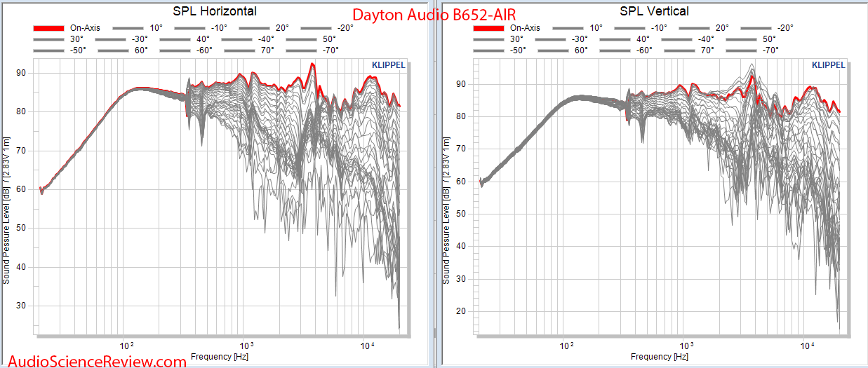Click the KLIPPEL logo in the horizontal chart
Image resolution: width=868 pixels, height=368 pixels.
tap(387, 65)
